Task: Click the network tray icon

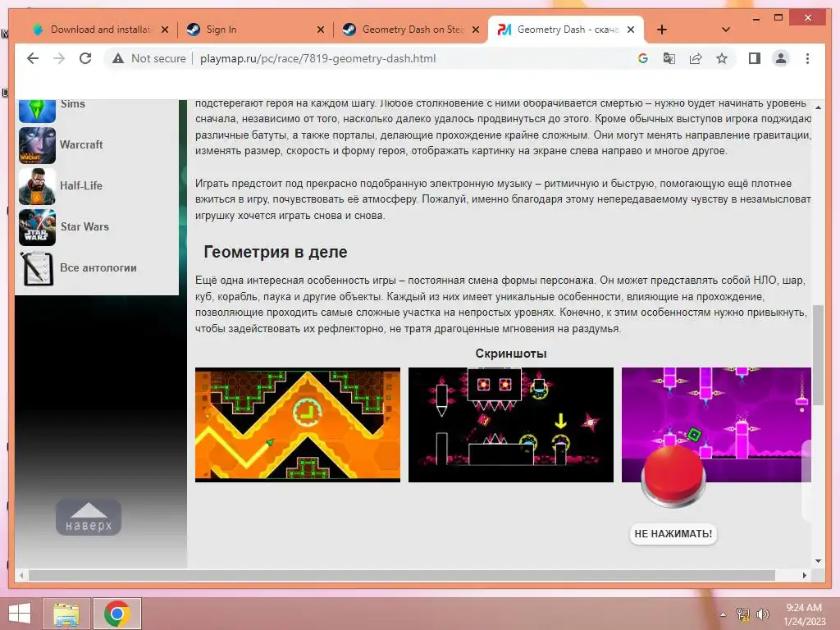Action: pos(743,614)
